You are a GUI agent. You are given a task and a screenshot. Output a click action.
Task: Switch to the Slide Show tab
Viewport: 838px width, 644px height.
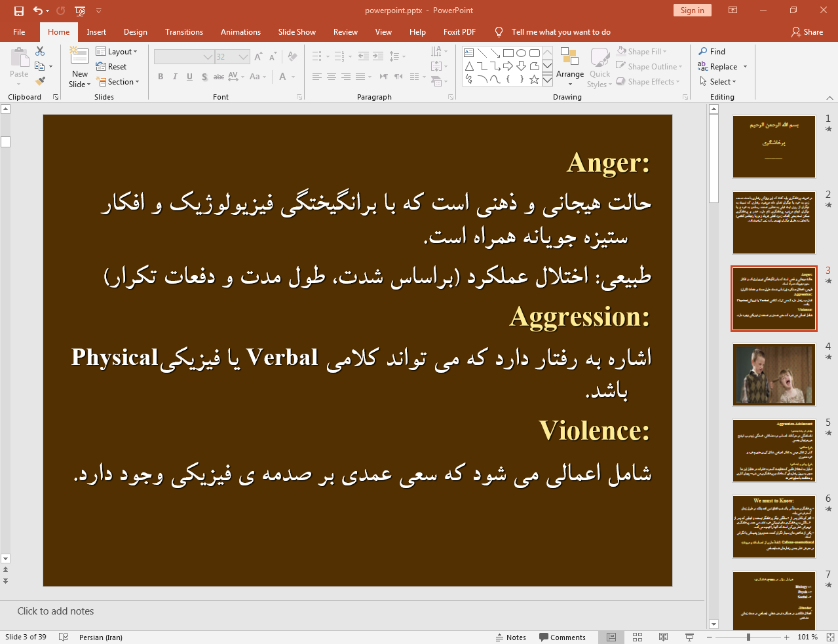tap(296, 31)
